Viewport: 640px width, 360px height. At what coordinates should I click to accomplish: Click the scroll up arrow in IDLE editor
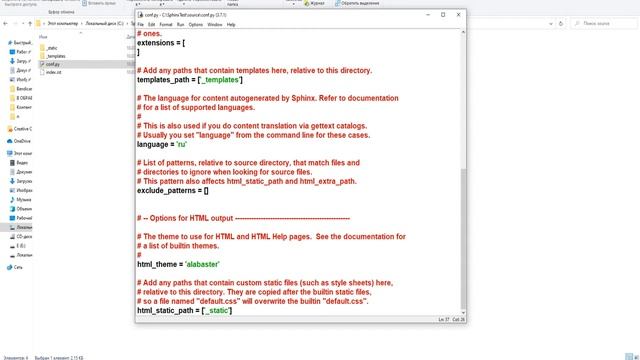(x=463, y=32)
